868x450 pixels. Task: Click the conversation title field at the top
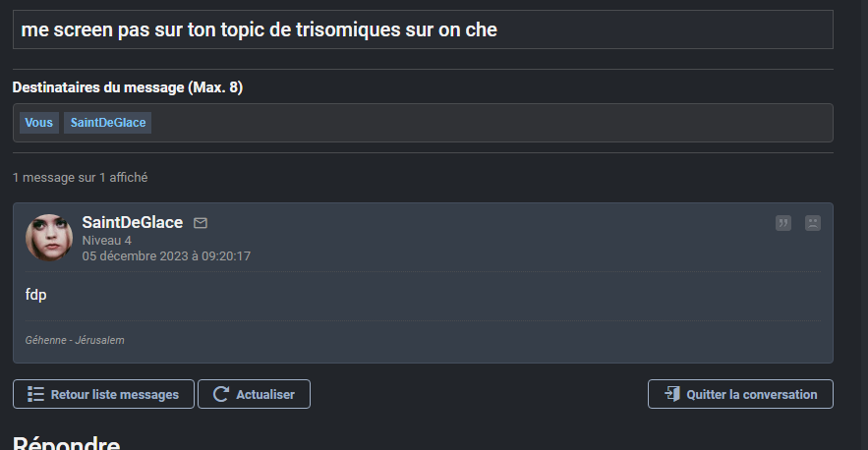(x=423, y=29)
